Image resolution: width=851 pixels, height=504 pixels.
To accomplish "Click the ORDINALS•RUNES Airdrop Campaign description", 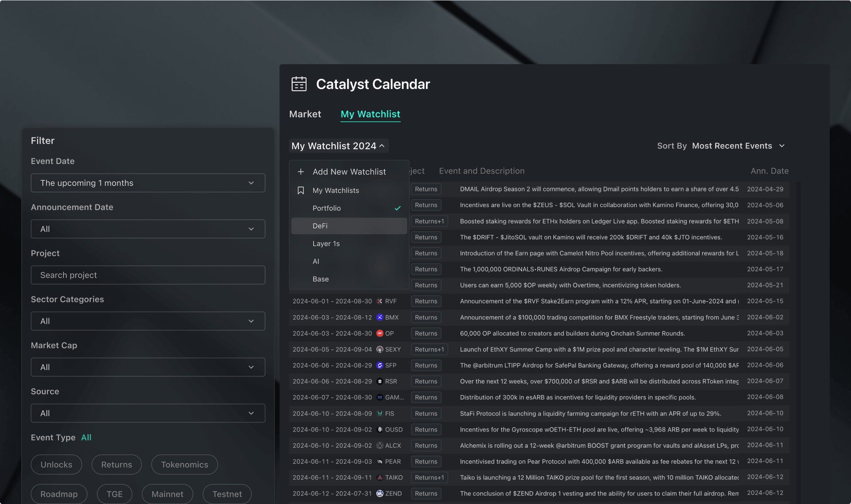I will coord(561,269).
